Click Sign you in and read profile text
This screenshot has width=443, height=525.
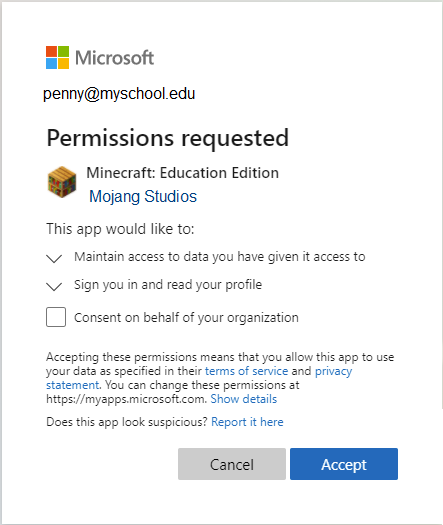[168, 285]
